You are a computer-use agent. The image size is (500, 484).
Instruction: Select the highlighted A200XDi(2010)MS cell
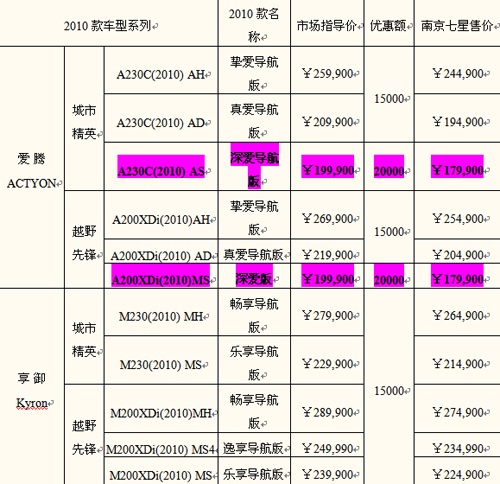click(x=161, y=276)
